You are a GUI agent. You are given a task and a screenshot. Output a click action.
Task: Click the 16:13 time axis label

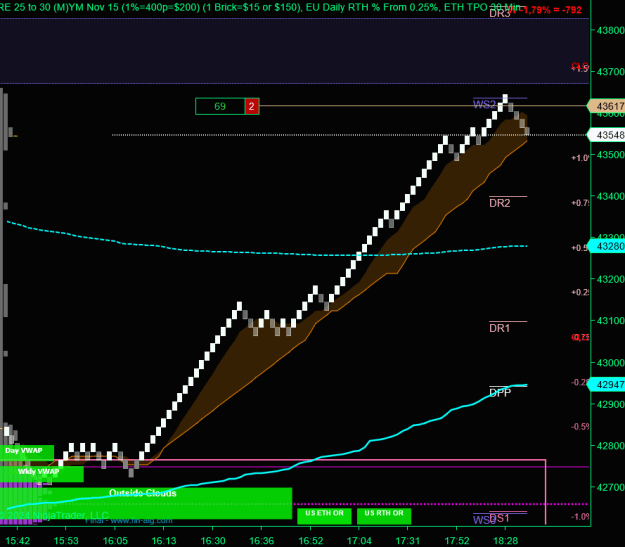tap(164, 541)
